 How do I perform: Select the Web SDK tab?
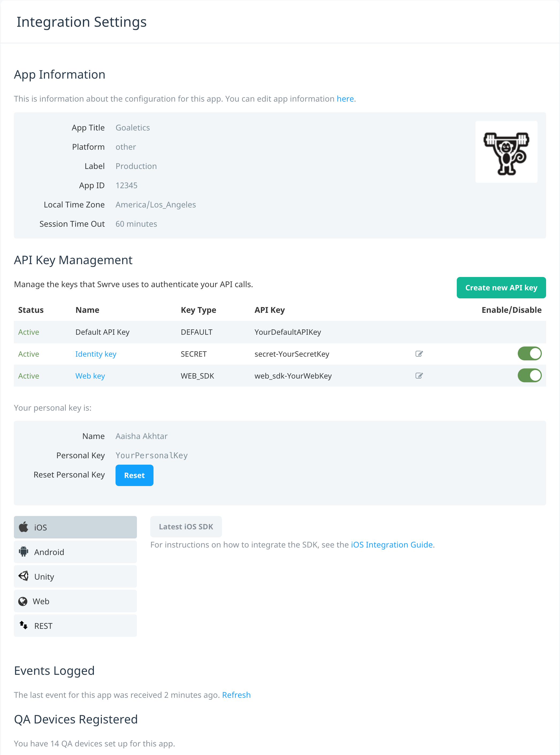75,602
